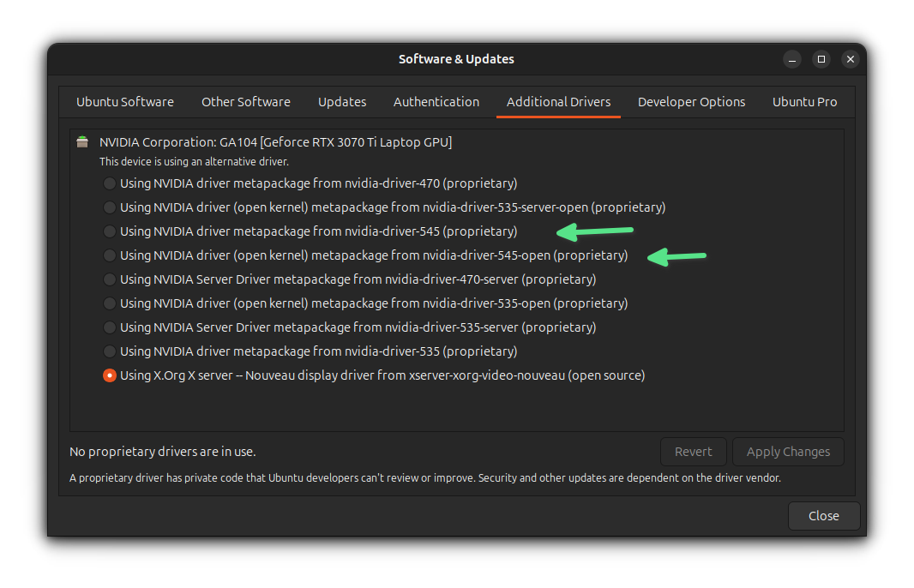The image size is (914, 588).
Task: Open the Authentication tab
Action: click(x=436, y=101)
